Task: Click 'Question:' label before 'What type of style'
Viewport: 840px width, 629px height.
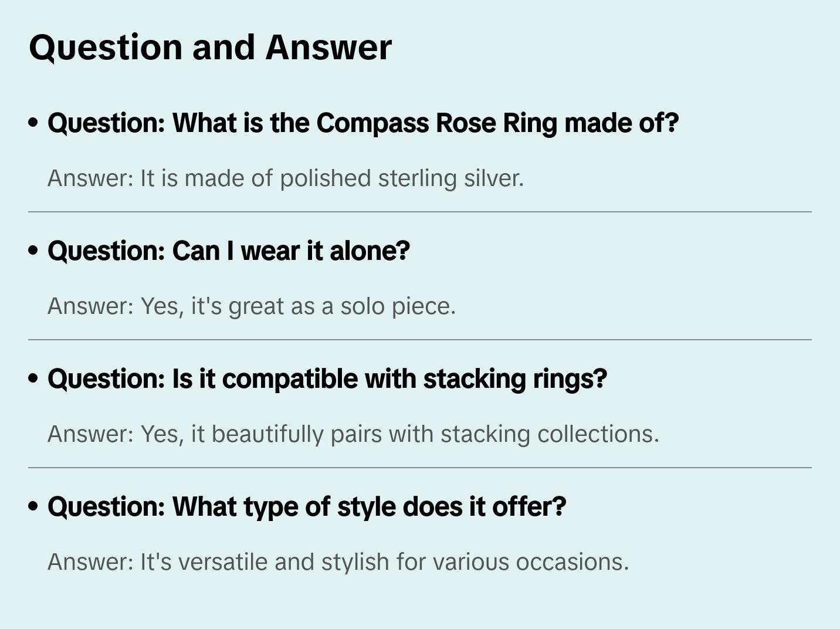Action: pyautogui.click(x=106, y=507)
